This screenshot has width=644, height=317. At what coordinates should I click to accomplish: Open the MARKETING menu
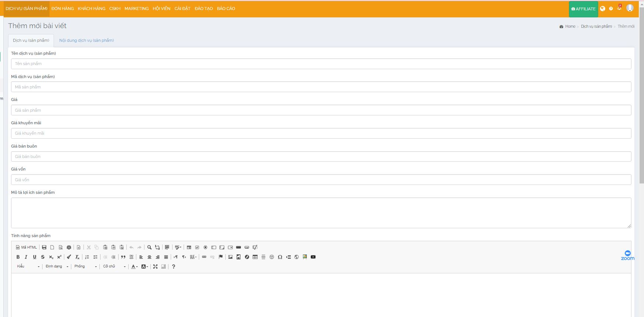pyautogui.click(x=136, y=9)
